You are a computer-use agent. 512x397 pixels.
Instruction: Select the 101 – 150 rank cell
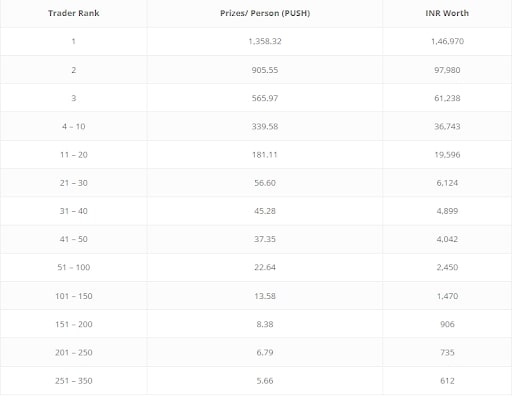[x=74, y=296]
